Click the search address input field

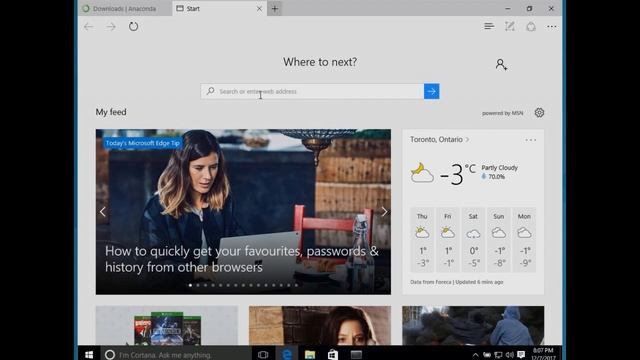point(312,91)
